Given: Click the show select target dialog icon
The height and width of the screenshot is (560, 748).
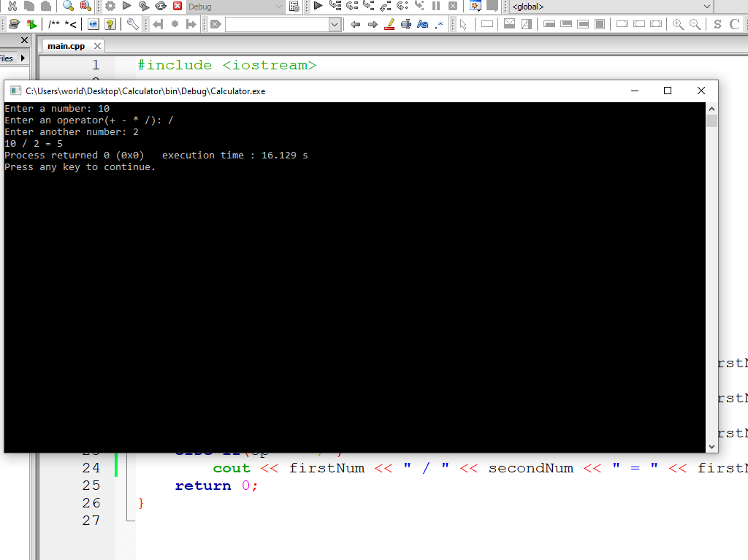Looking at the screenshot, I should [294, 6].
